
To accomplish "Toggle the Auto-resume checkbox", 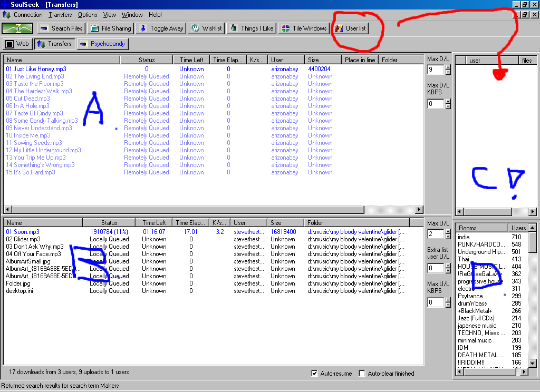I will [314, 374].
